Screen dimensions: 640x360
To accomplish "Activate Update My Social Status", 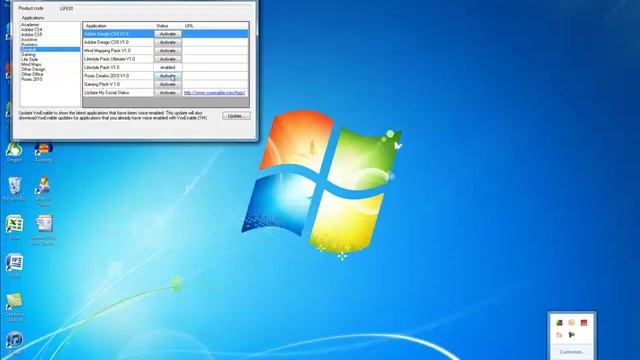I will (168, 93).
